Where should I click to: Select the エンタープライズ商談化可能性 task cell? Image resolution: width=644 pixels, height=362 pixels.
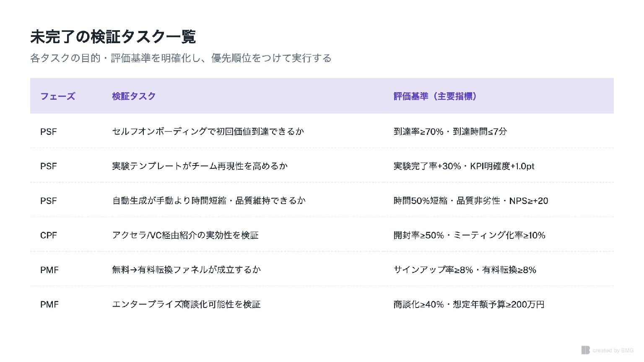186,305
